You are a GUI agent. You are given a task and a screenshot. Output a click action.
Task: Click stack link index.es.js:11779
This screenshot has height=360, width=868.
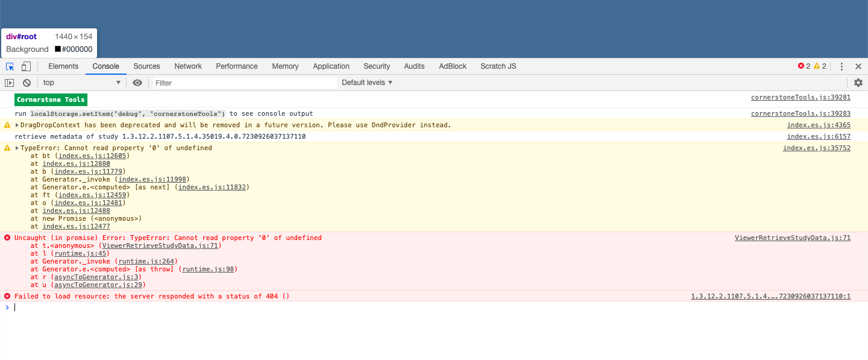[x=88, y=171]
